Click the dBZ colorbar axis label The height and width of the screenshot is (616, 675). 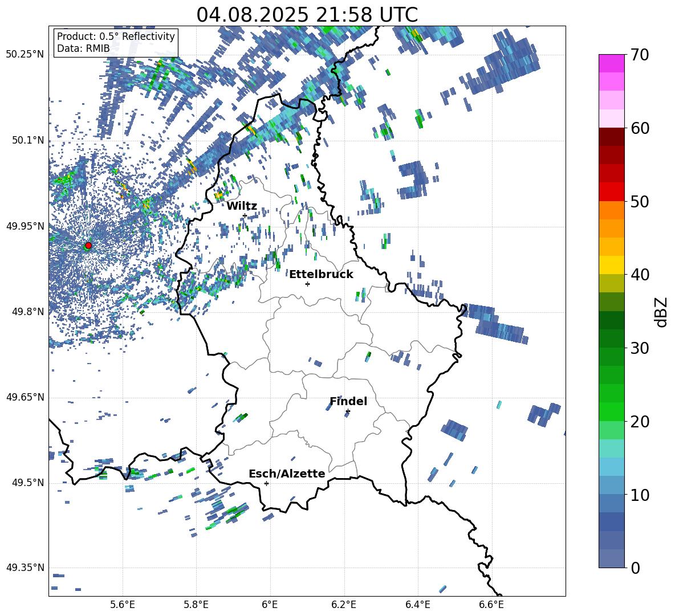coord(661,312)
